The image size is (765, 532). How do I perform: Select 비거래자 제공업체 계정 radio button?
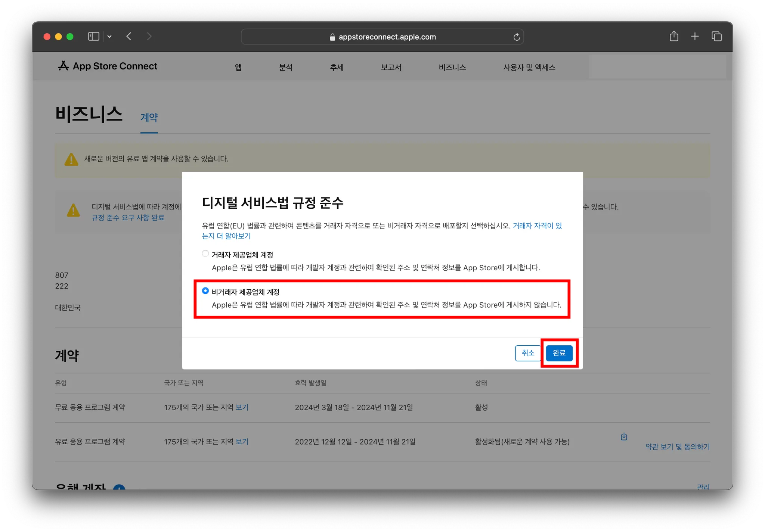click(x=205, y=291)
